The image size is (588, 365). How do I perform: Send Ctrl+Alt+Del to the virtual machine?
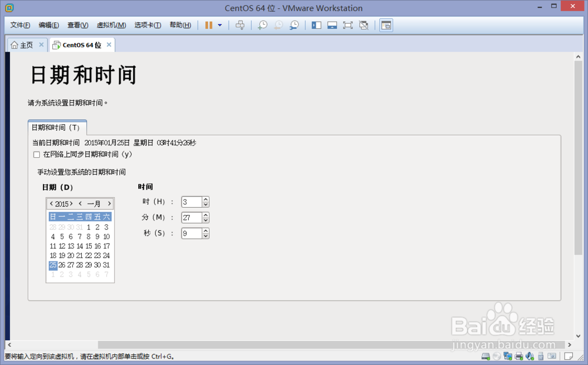(x=240, y=25)
